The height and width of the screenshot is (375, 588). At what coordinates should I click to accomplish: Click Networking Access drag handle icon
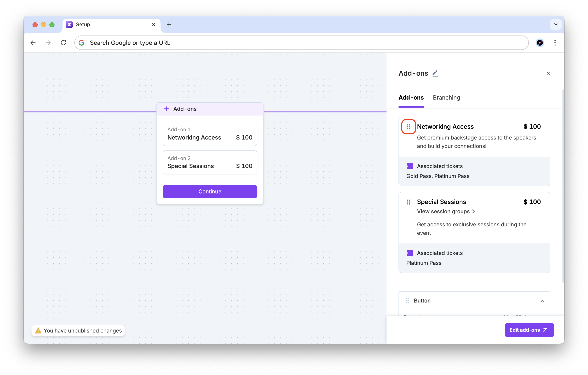tap(408, 127)
